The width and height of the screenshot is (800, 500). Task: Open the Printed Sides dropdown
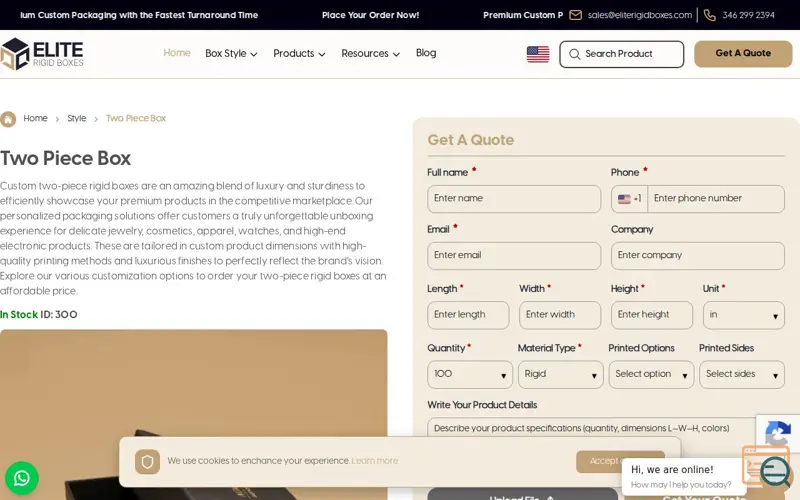742,375
